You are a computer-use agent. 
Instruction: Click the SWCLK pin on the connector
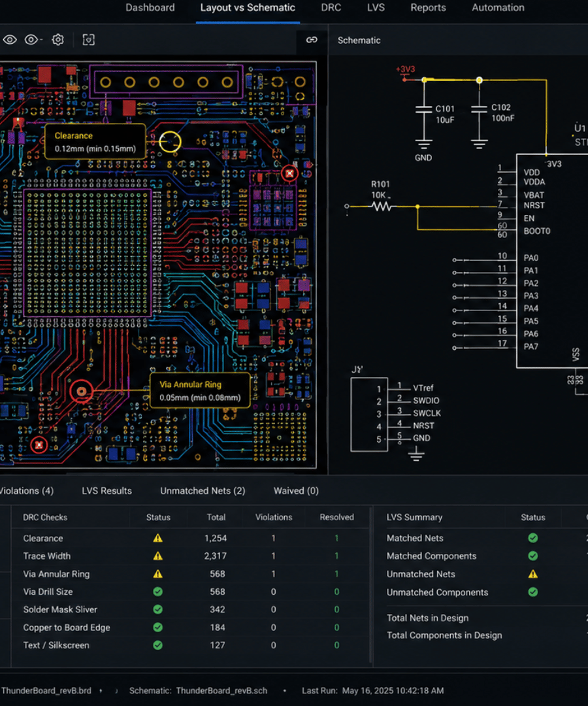point(427,413)
